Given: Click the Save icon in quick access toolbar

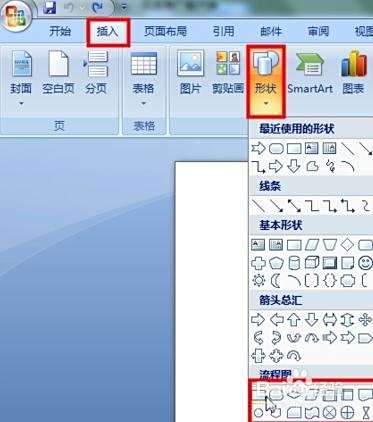Looking at the screenshot, I should point(49,7).
